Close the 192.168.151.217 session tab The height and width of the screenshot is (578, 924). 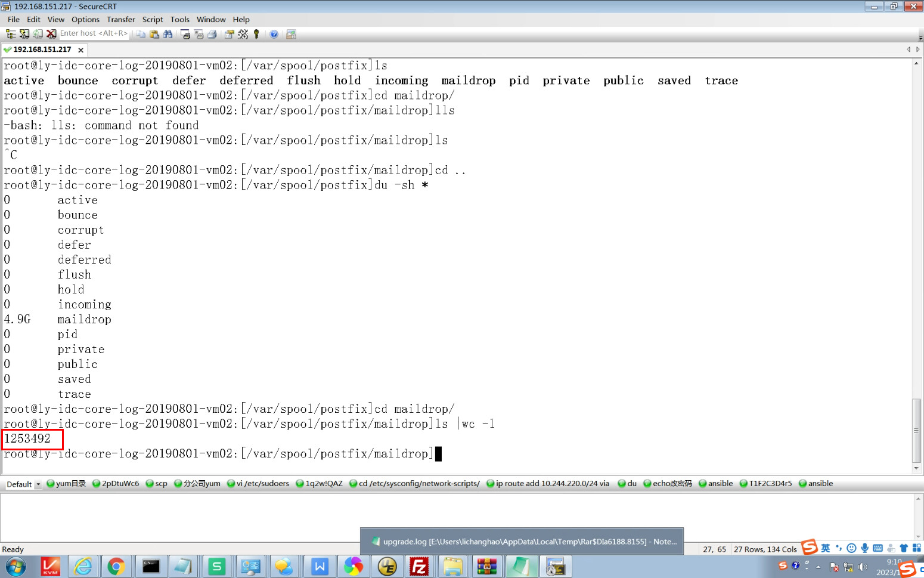(80, 50)
